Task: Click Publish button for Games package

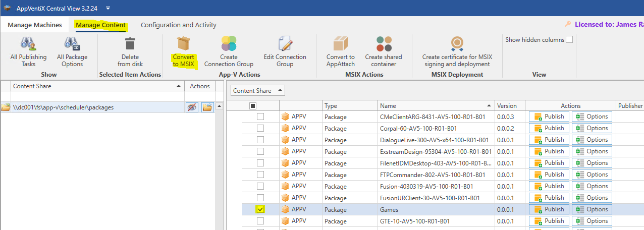Action: (549, 209)
